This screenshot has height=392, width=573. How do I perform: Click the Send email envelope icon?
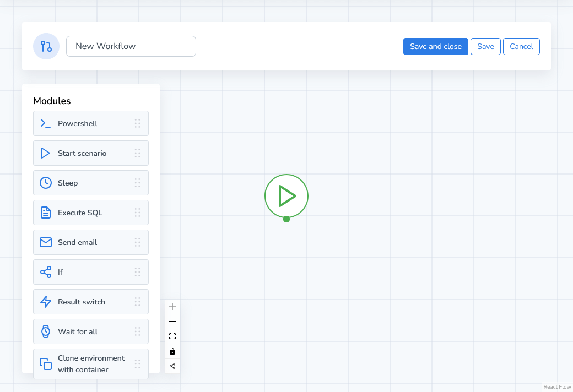pyautogui.click(x=46, y=242)
